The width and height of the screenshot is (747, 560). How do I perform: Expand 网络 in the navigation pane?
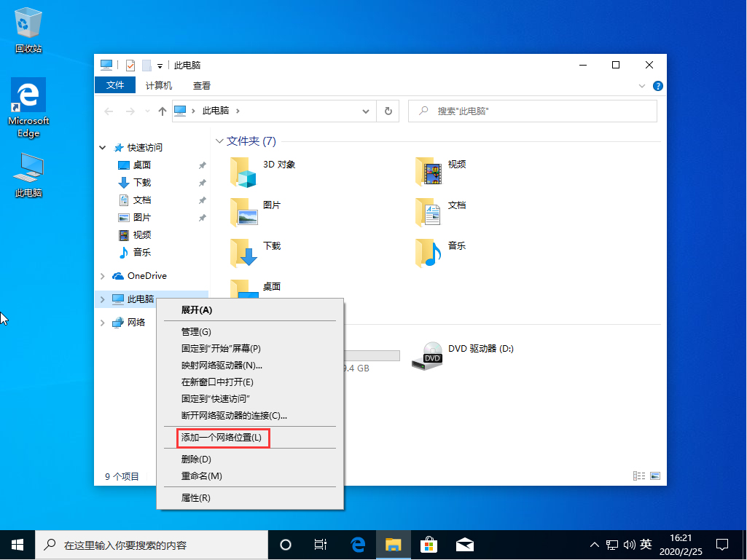click(103, 322)
